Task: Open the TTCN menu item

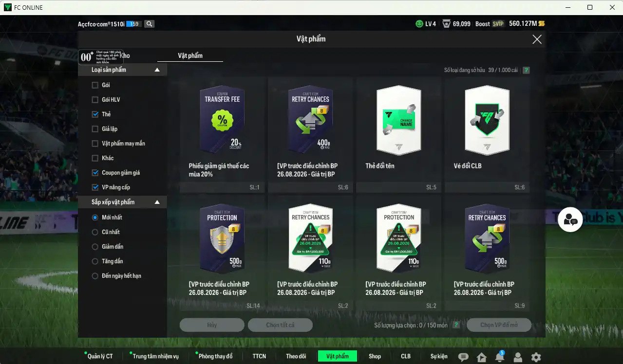Action: 259,356
